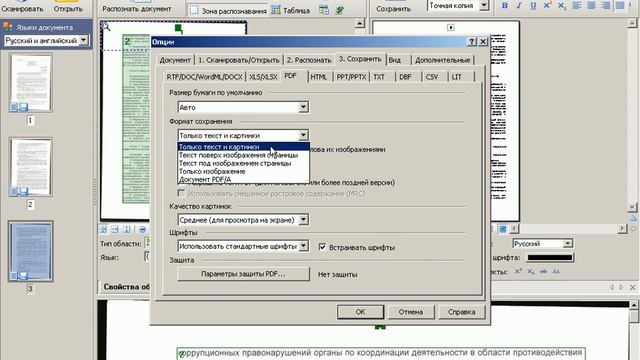Open the Точная копия layout dropdown
Viewport: 640px width, 360px height.
click(484, 5)
